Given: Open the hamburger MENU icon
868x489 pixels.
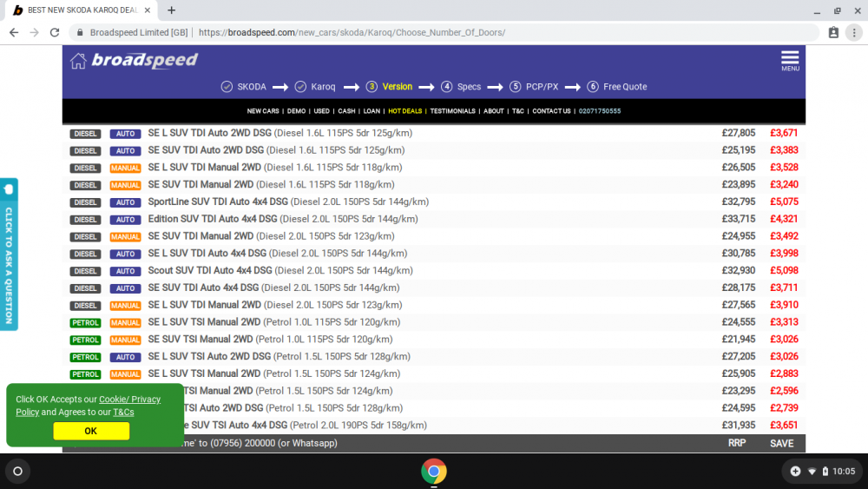Looking at the screenshot, I should click(x=790, y=61).
